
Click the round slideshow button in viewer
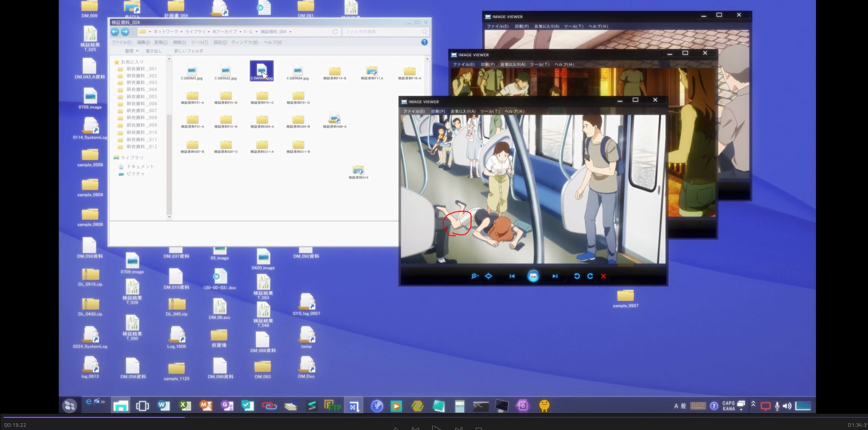pos(533,276)
